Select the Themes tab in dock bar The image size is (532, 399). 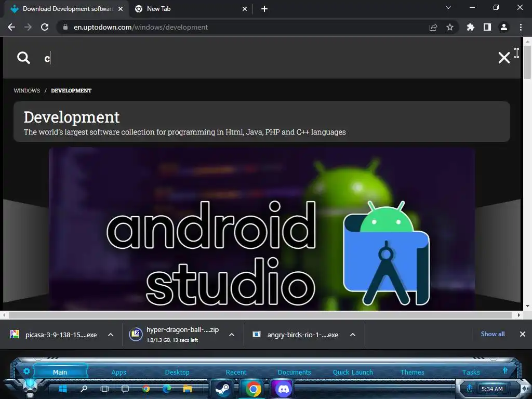(412, 372)
